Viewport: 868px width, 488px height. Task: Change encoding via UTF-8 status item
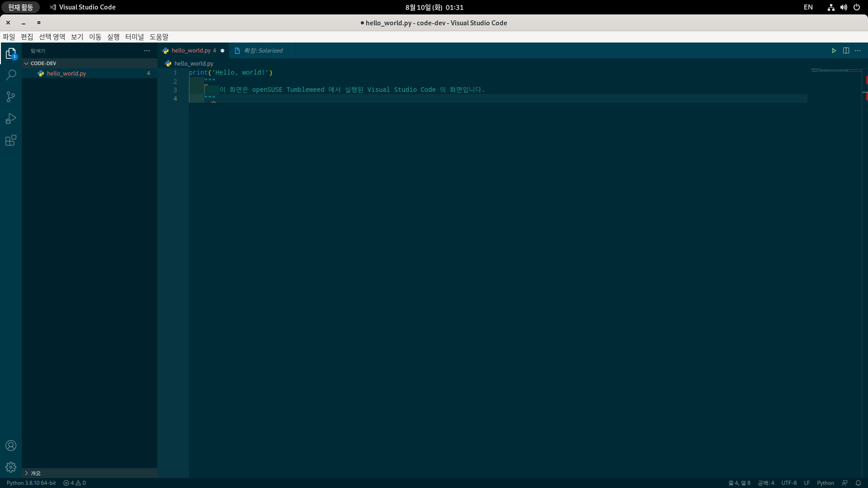coord(789,483)
